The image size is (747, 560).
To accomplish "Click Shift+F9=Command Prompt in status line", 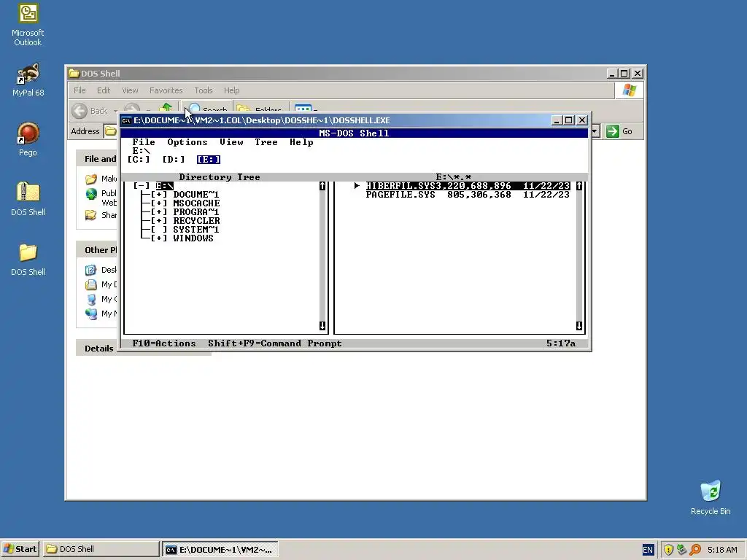I will pyautogui.click(x=275, y=343).
